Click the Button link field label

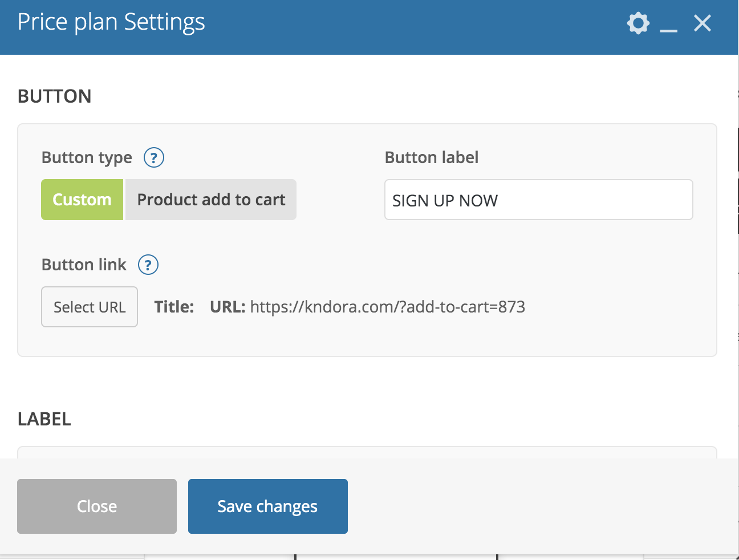point(84,265)
